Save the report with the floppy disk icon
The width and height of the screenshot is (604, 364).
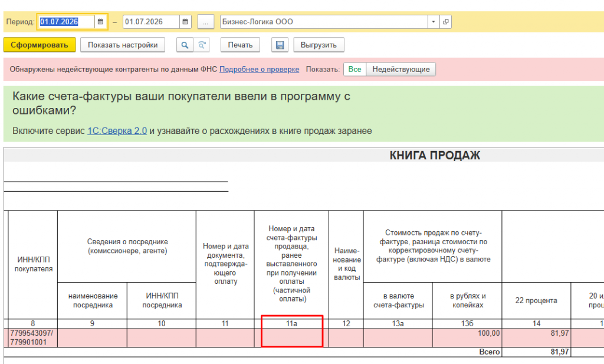click(x=280, y=45)
